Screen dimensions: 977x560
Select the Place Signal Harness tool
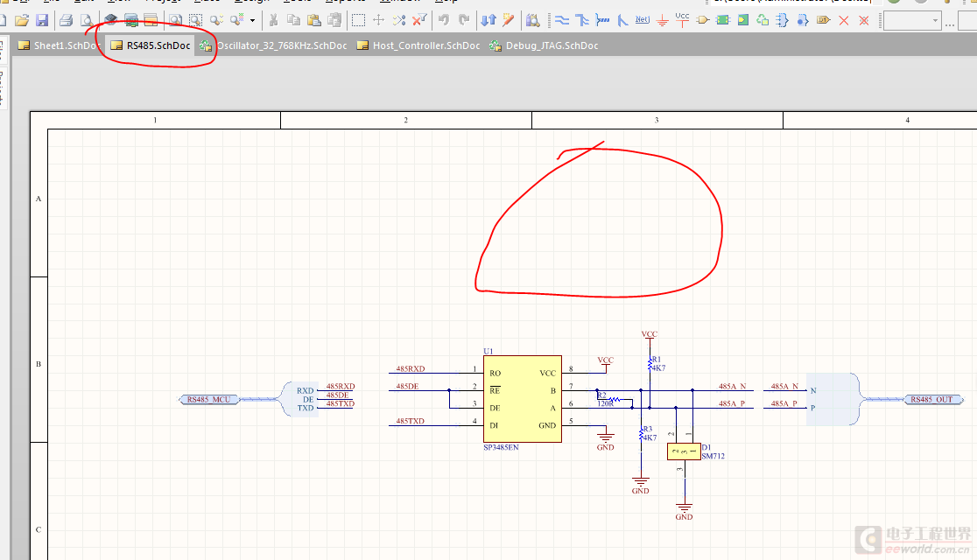[602, 20]
